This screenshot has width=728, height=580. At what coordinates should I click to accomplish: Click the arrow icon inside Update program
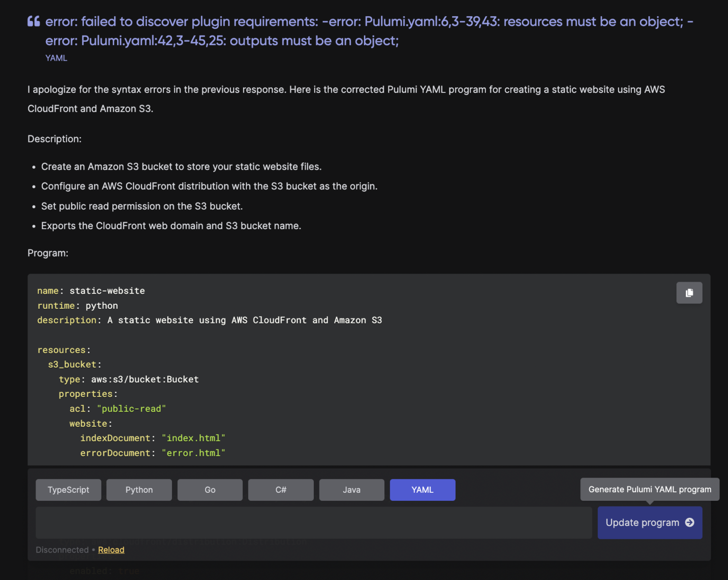pyautogui.click(x=690, y=523)
